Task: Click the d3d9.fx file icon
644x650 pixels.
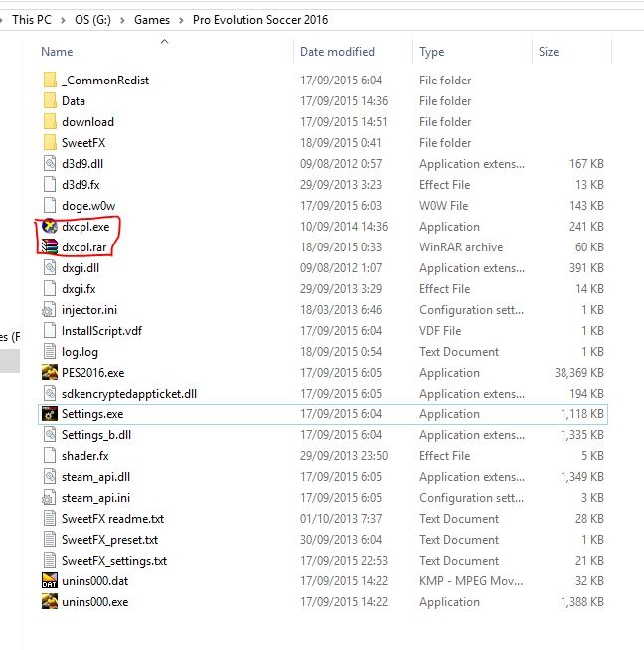Action: [x=50, y=185]
